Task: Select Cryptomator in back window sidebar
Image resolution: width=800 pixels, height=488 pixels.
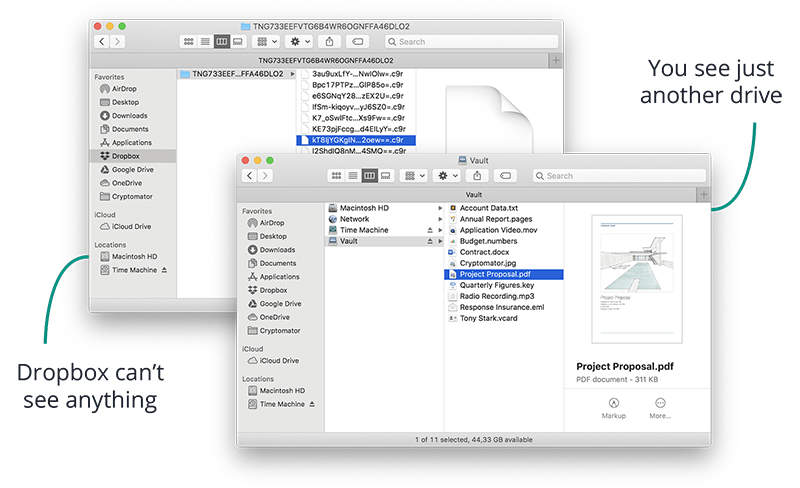Action: pyautogui.click(x=131, y=196)
